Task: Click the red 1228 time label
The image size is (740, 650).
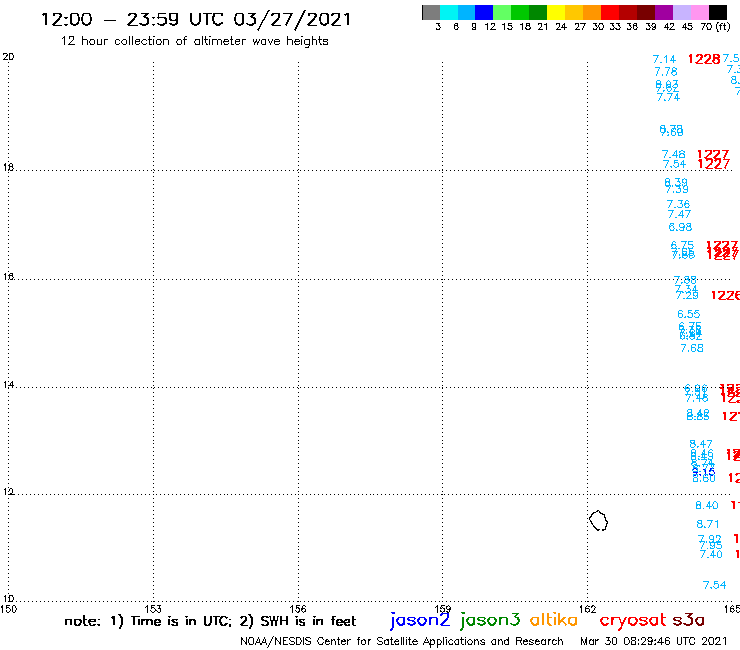Action: pyautogui.click(x=704, y=59)
